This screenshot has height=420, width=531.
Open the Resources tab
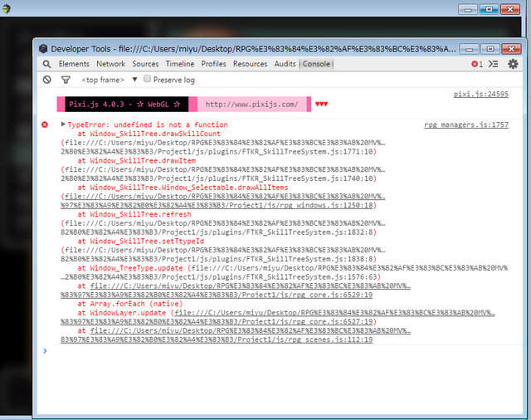(x=250, y=64)
